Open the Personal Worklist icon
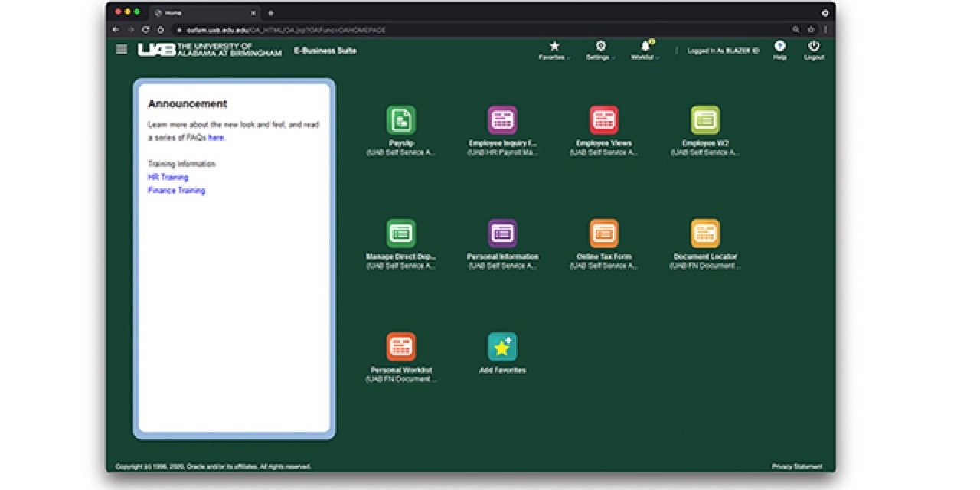Image resolution: width=980 pixels, height=490 pixels. 400,346
